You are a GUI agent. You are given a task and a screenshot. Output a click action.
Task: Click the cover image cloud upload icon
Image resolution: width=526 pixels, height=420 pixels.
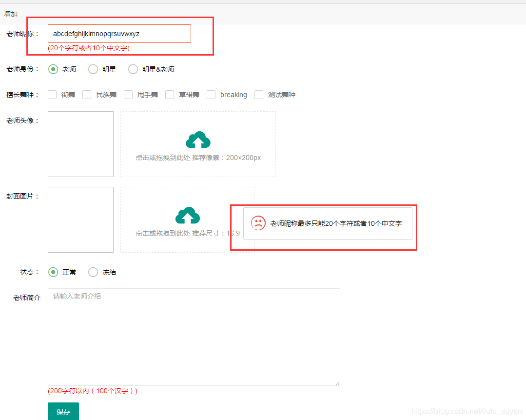[x=187, y=215]
